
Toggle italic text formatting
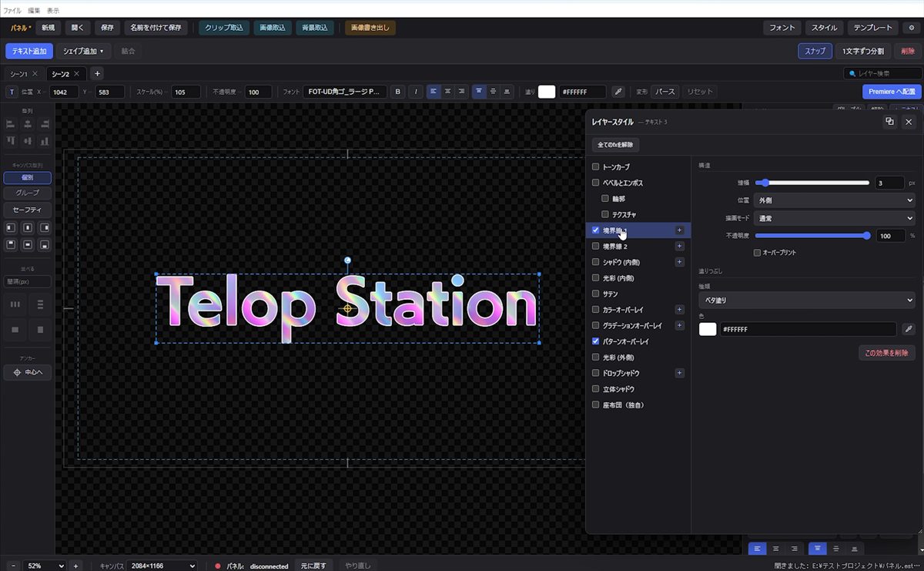pos(416,92)
